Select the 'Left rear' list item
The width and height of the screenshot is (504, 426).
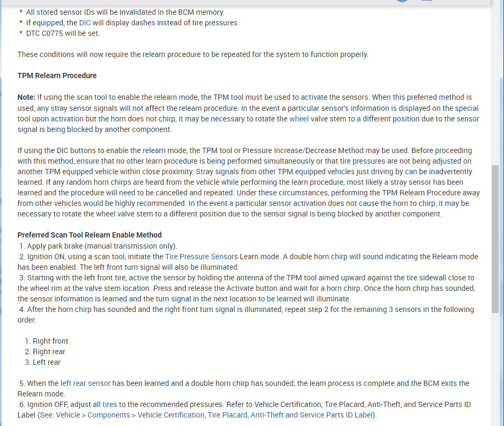[46, 362]
